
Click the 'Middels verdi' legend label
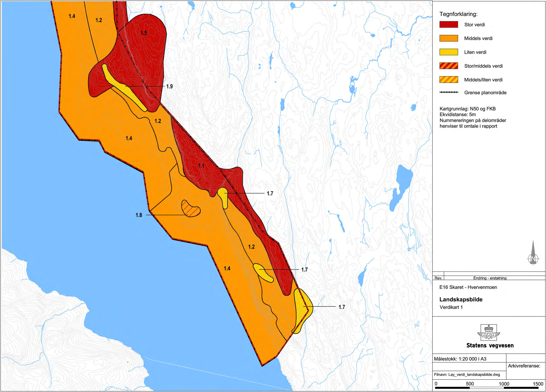[478, 38]
